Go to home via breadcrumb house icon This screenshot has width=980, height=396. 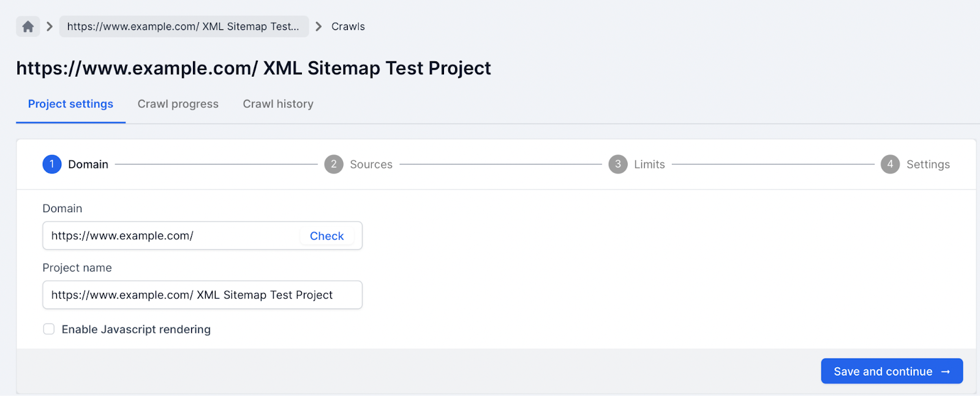click(x=28, y=26)
